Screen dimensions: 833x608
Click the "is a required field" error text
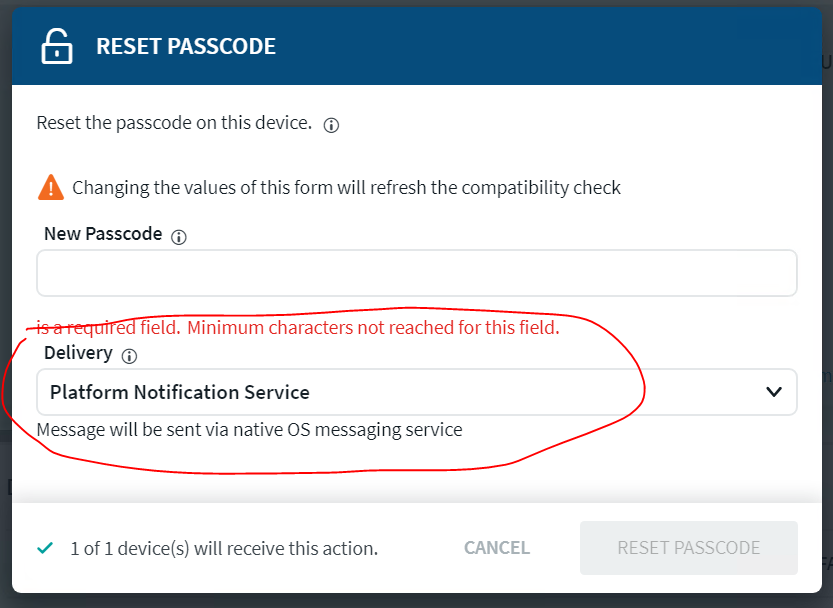coord(108,327)
